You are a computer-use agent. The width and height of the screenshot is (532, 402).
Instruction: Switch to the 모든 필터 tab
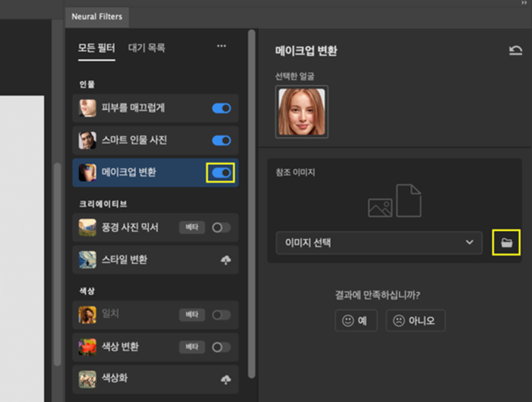96,48
